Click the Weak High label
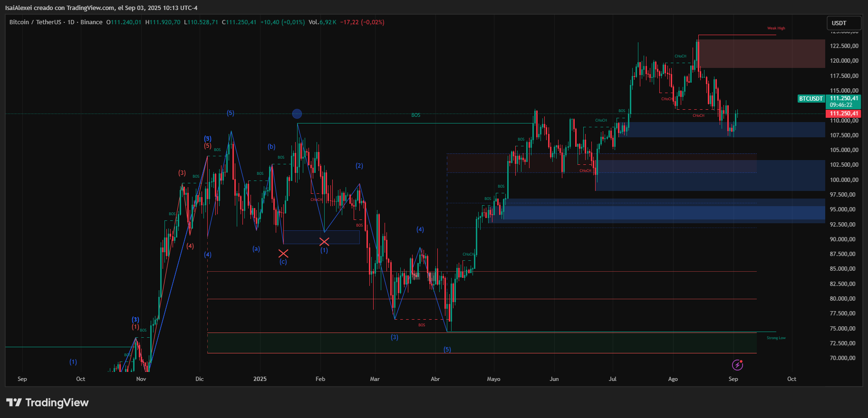 776,28
